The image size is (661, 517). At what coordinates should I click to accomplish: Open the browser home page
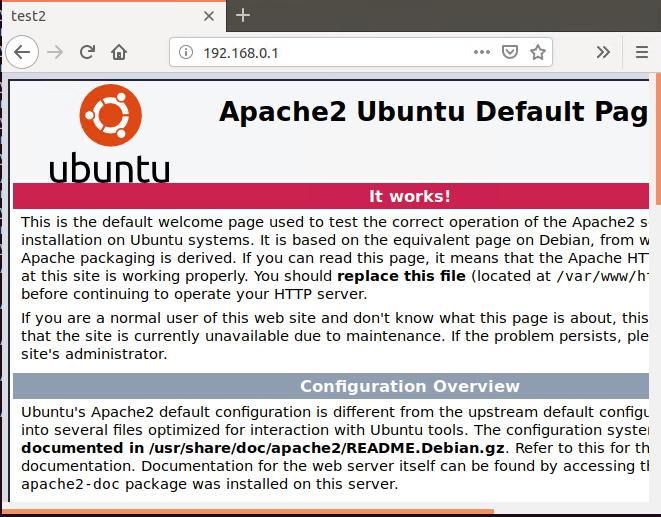point(119,52)
